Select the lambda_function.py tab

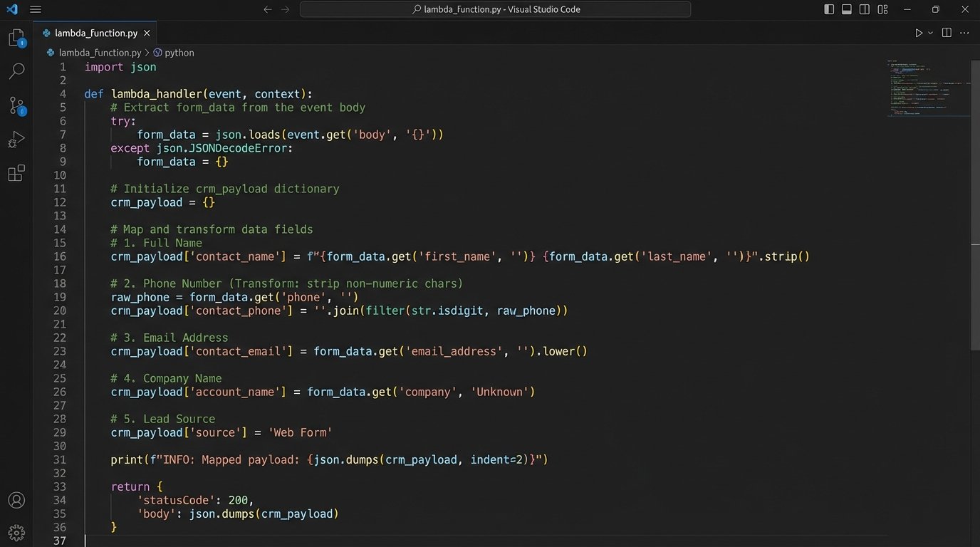coord(96,32)
